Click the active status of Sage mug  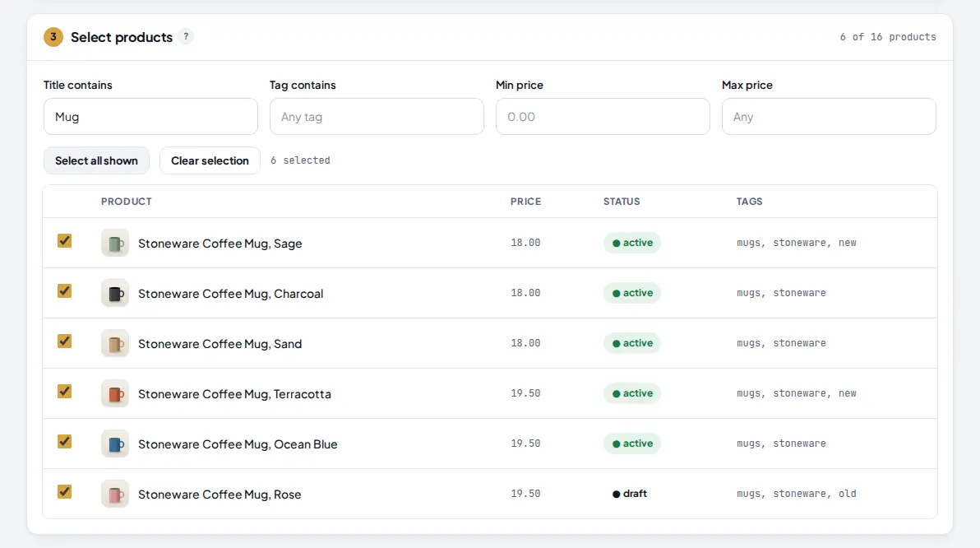[632, 243]
